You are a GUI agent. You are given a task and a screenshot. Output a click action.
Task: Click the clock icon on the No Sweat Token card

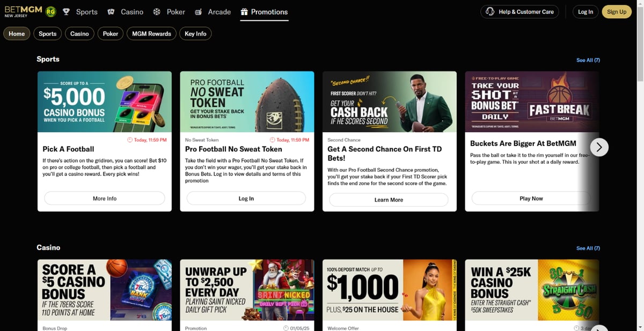click(273, 140)
